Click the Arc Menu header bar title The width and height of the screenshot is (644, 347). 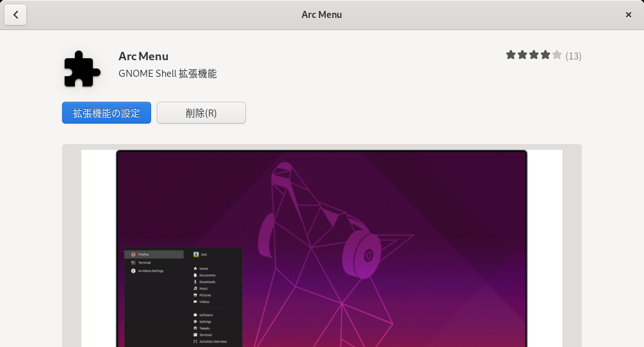321,14
